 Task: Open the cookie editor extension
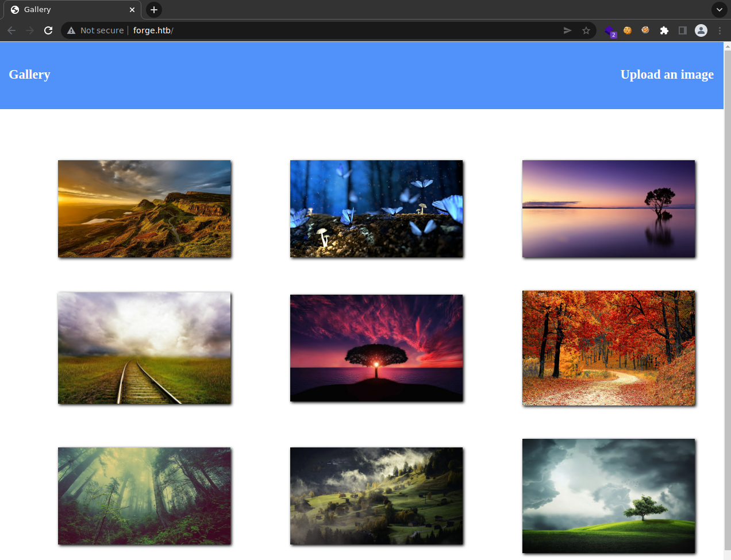(x=628, y=30)
